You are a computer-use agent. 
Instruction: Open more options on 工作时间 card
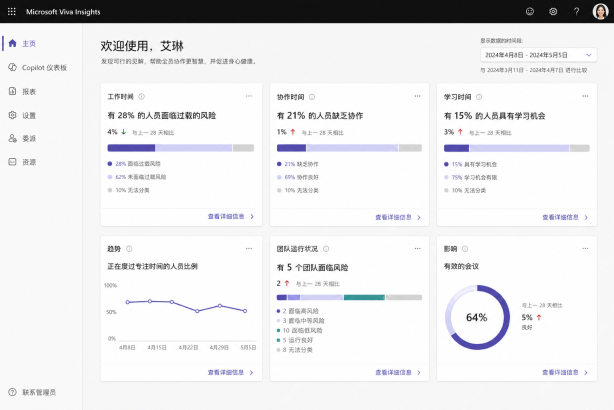[x=249, y=96]
